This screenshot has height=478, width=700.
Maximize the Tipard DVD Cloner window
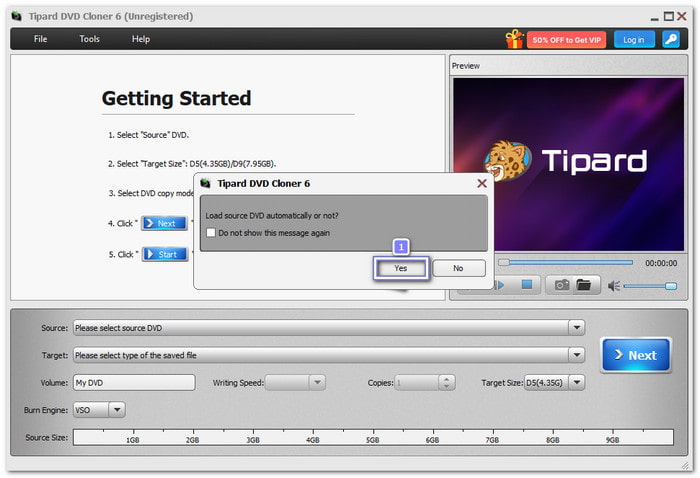coord(668,17)
